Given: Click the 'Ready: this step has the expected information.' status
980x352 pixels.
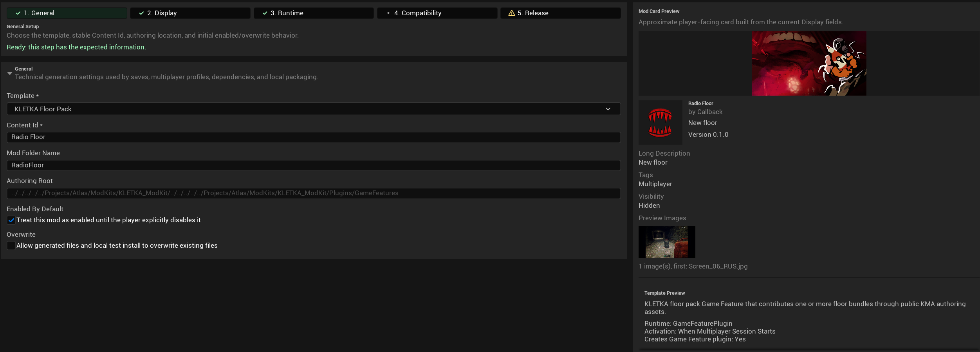Looking at the screenshot, I should [x=76, y=47].
